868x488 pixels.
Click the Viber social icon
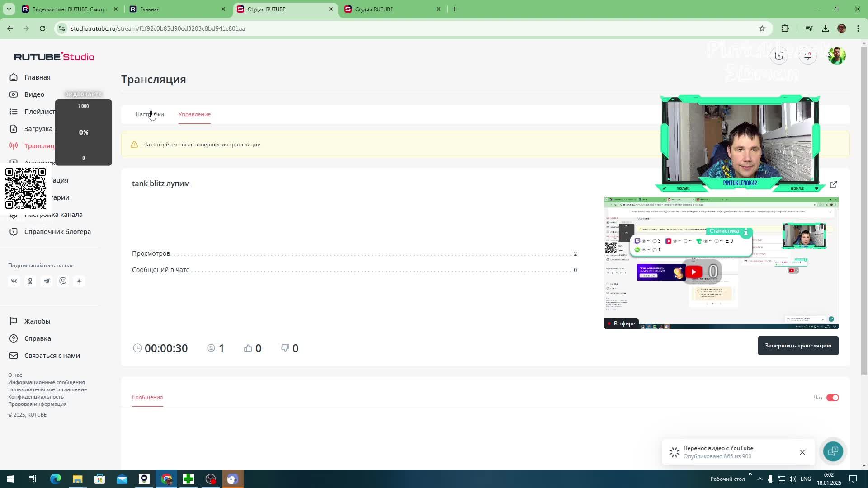click(x=63, y=281)
